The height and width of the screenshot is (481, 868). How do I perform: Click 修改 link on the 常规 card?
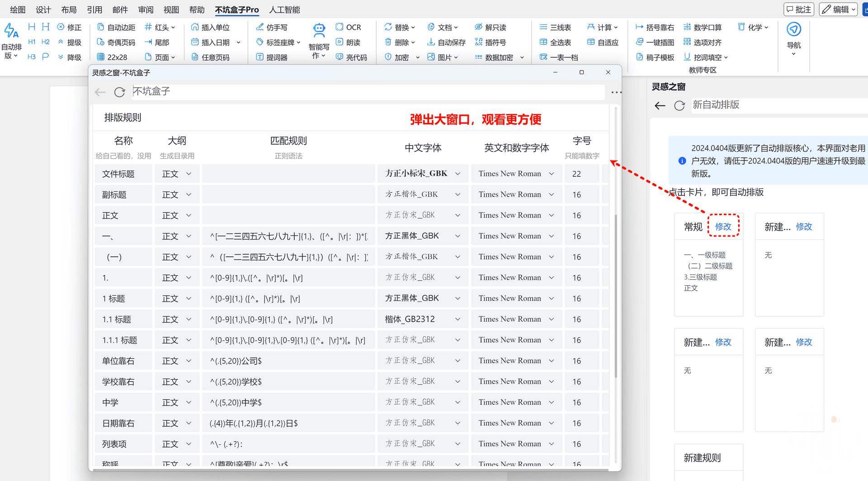723,226
